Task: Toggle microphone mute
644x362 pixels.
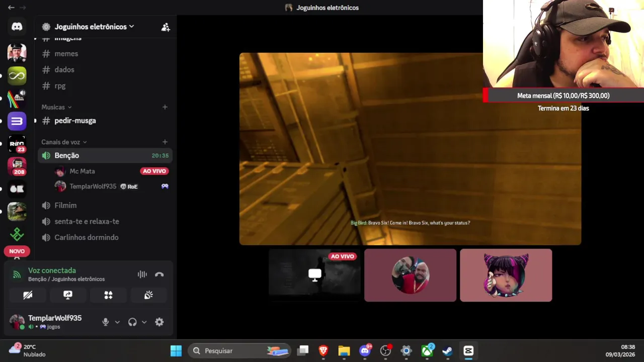Action: [106, 322]
